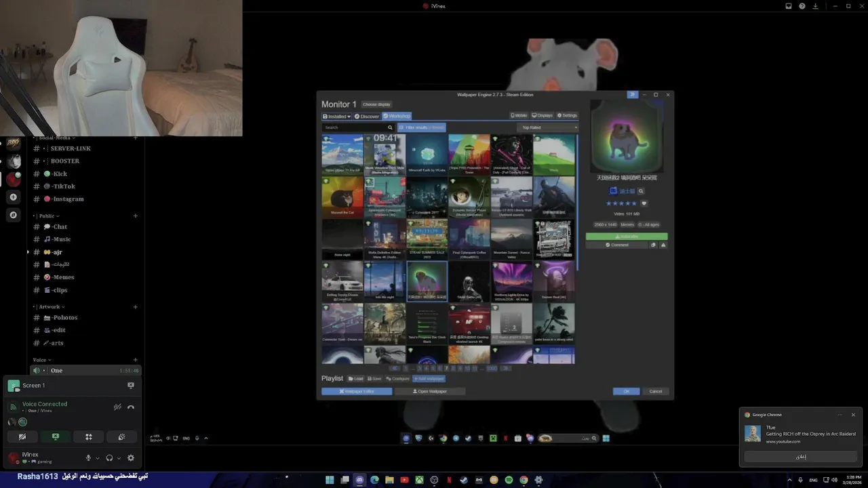
Task: Open the TikTok channel
Action: tap(85, 186)
